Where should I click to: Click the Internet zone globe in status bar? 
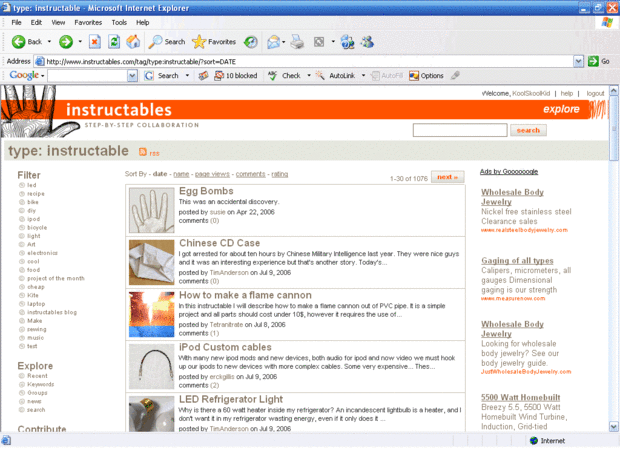pyautogui.click(x=534, y=440)
